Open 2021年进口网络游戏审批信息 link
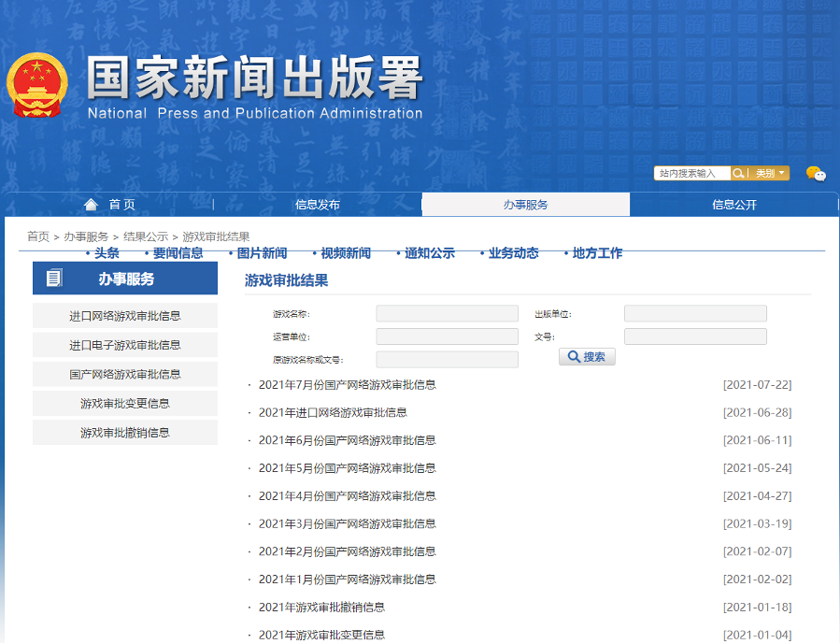The image size is (840, 644). point(333,412)
